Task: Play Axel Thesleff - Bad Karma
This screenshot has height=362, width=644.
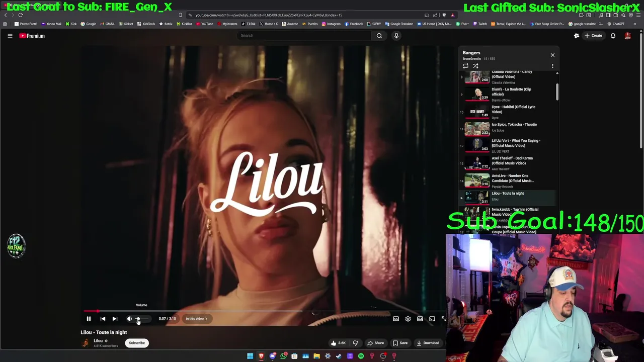Action: (x=507, y=163)
